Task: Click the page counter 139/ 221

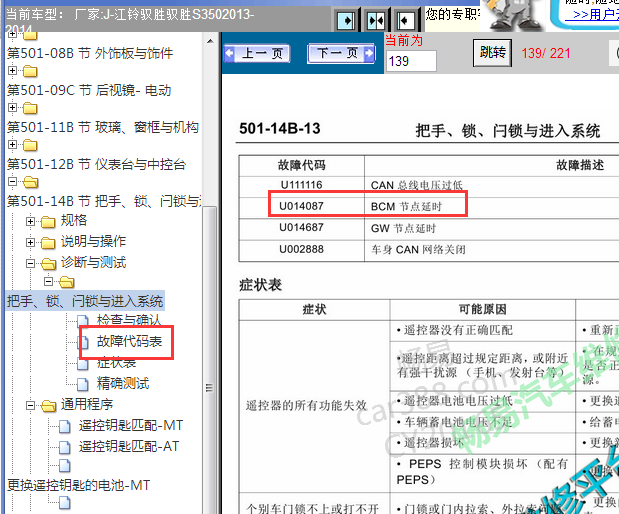Action: (546, 53)
